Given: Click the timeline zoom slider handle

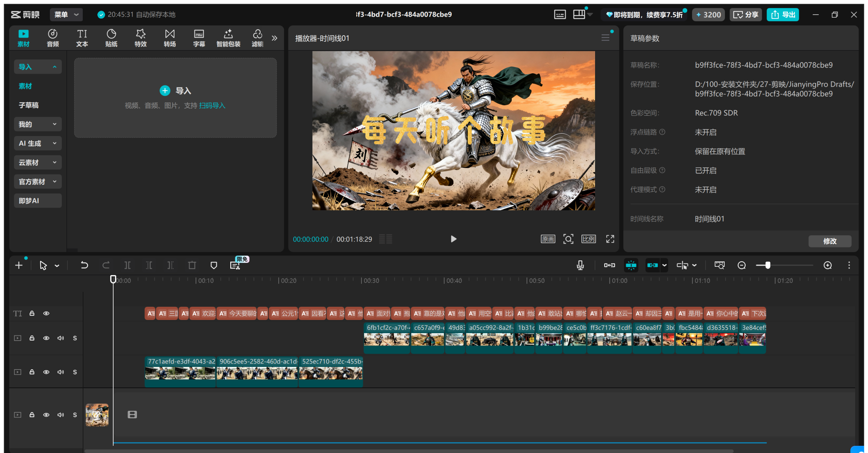Looking at the screenshot, I should click(x=768, y=265).
